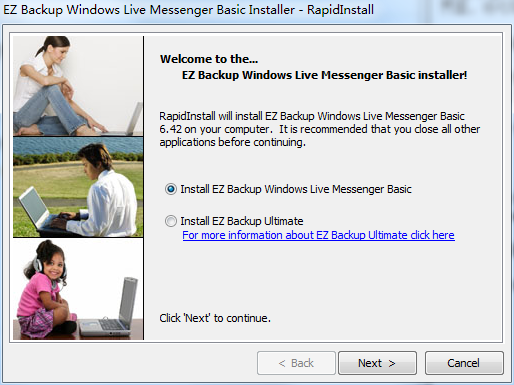Click the installer name bold heading

click(324, 75)
